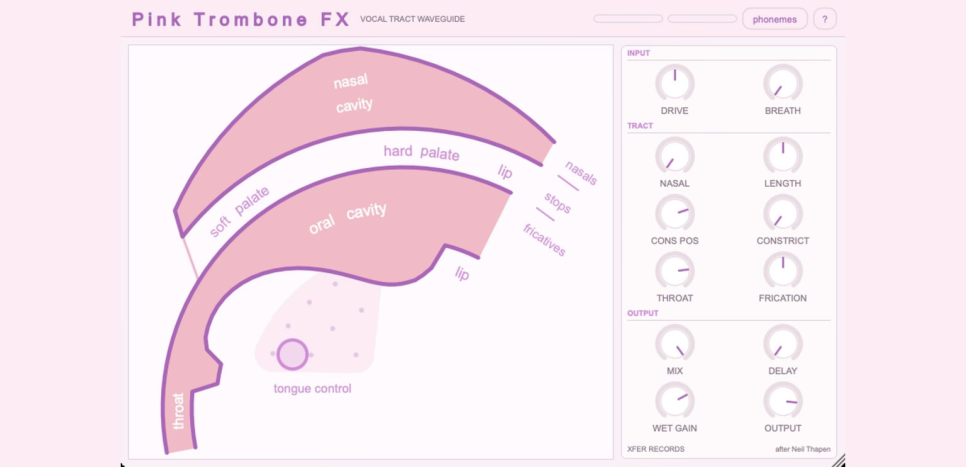Open help with the question mark button
This screenshot has width=966, height=467.
click(x=825, y=19)
